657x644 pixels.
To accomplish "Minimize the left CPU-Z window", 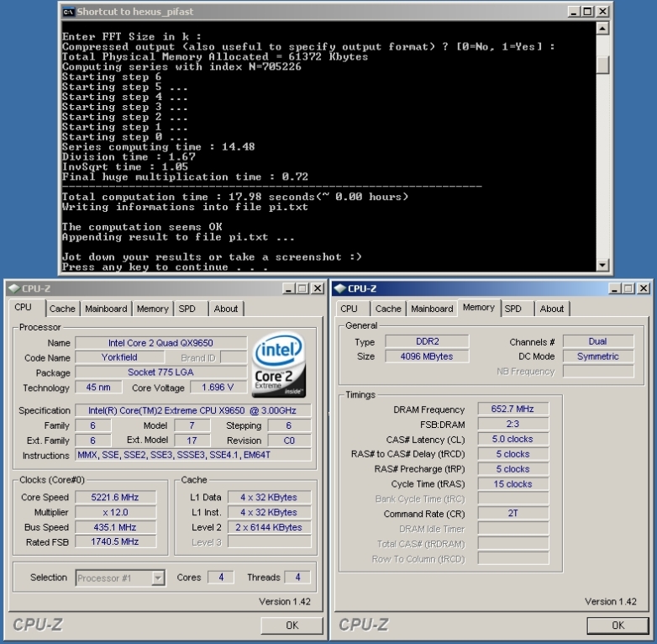I will pyautogui.click(x=288, y=288).
